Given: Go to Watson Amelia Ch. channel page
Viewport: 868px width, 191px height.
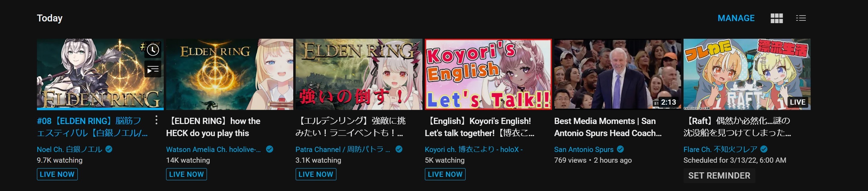Looking at the screenshot, I should pos(213,150).
